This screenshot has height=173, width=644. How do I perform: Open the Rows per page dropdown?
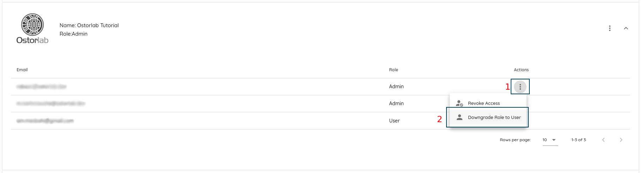point(550,140)
